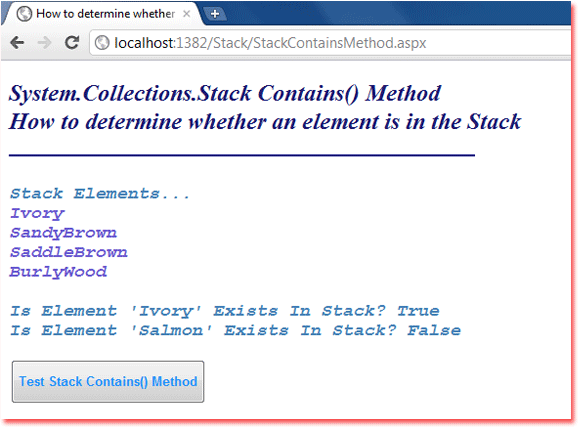Image resolution: width=583 pixels, height=428 pixels.
Task: Go back using the browser back arrow
Action: tap(17, 43)
